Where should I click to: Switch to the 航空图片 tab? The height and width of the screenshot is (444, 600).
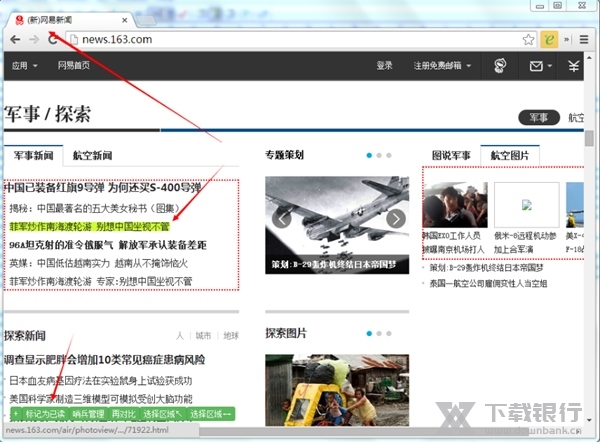point(510,155)
